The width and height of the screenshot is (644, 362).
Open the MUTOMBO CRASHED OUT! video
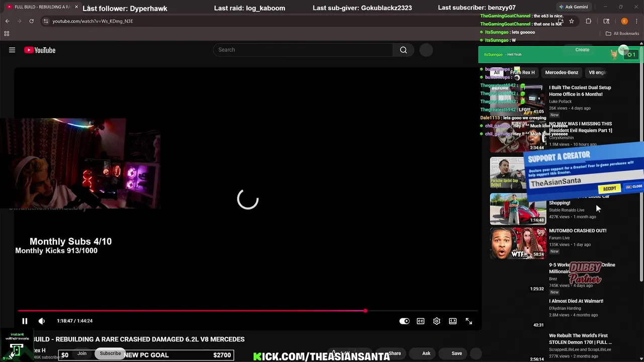point(578,231)
